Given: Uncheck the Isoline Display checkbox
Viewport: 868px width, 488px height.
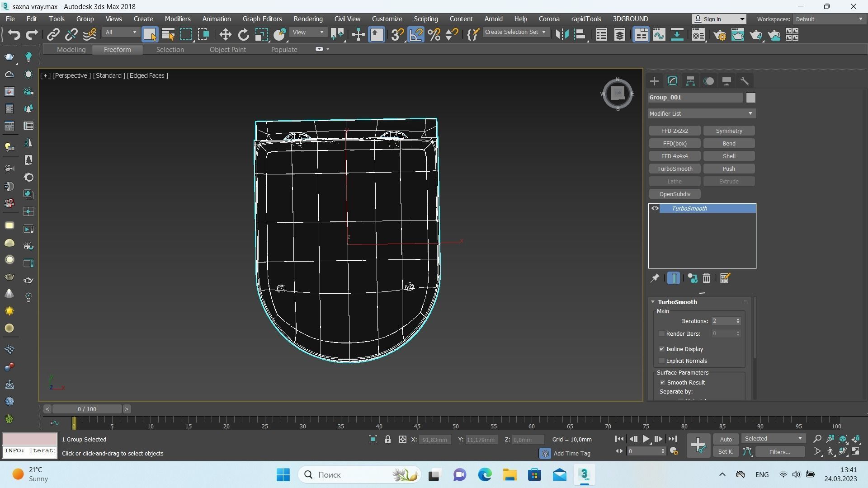Looking at the screenshot, I should coord(662,349).
